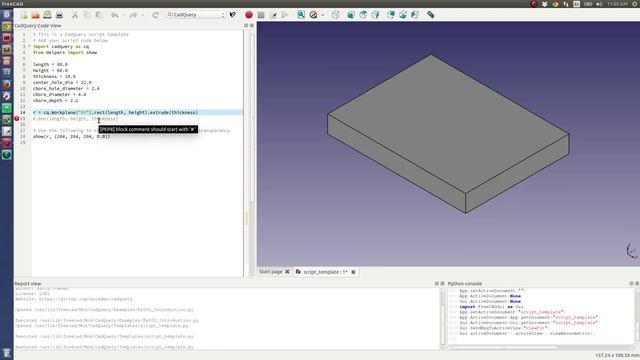Close the script_template tab

[353, 272]
